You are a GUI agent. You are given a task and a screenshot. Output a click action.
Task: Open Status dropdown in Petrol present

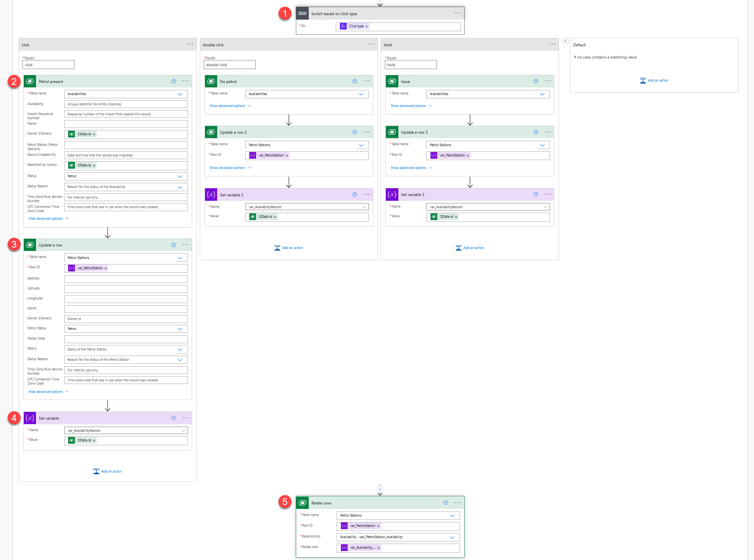point(180,176)
